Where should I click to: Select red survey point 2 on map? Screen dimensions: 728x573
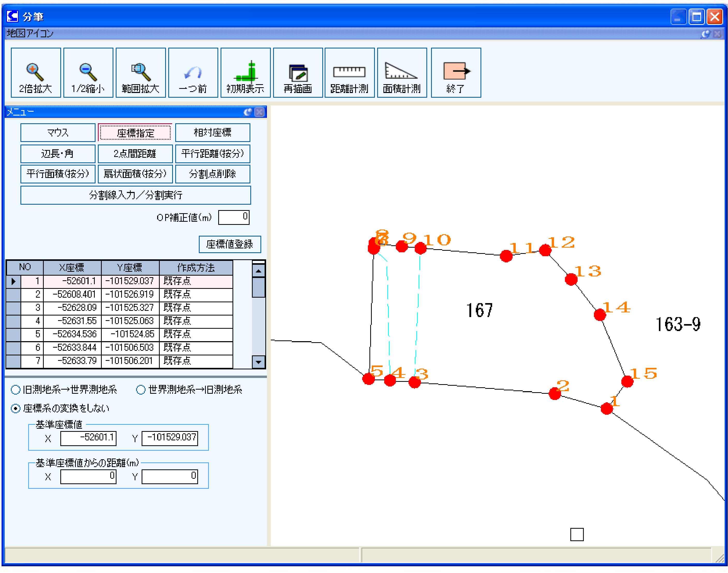555,393
